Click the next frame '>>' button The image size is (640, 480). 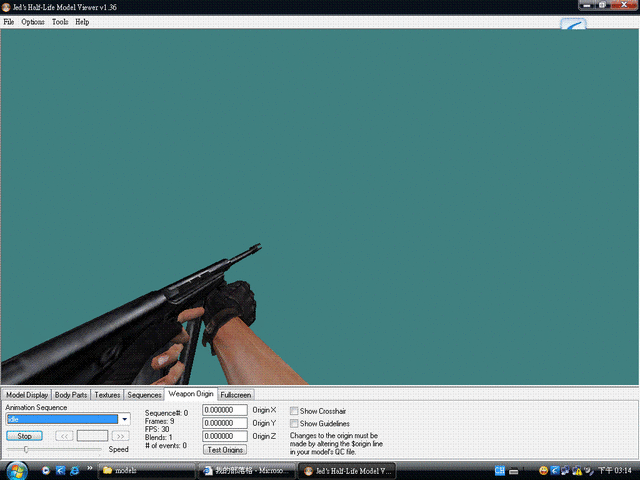[120, 436]
